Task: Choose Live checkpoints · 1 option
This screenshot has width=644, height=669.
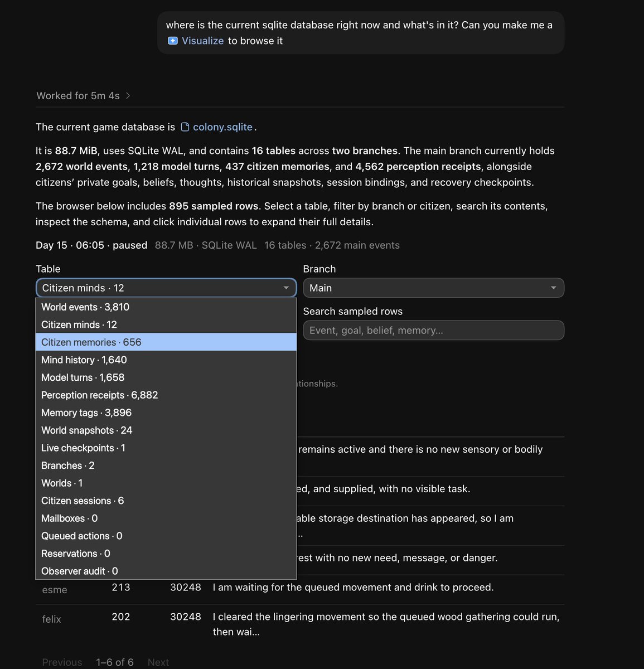Action: tap(166, 448)
